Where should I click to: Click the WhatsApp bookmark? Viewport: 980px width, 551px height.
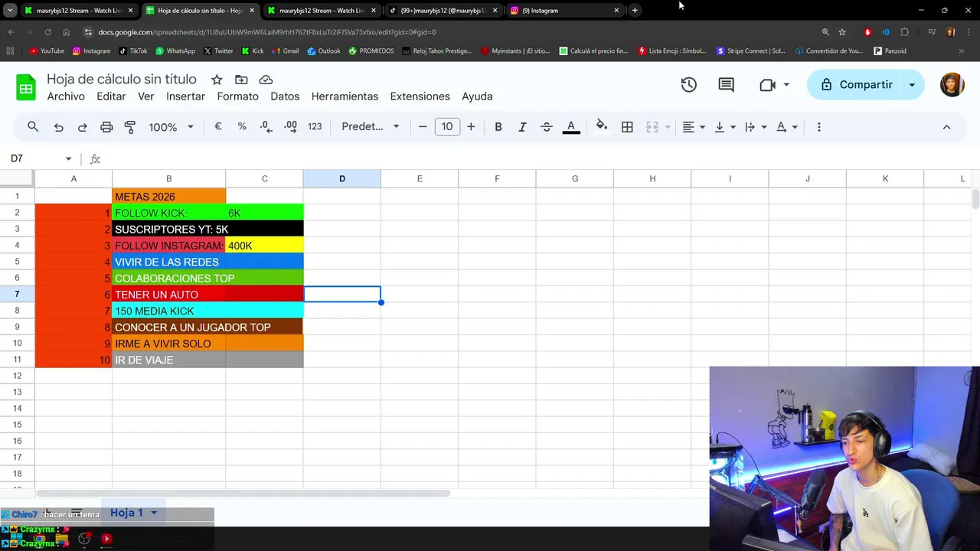pyautogui.click(x=175, y=51)
